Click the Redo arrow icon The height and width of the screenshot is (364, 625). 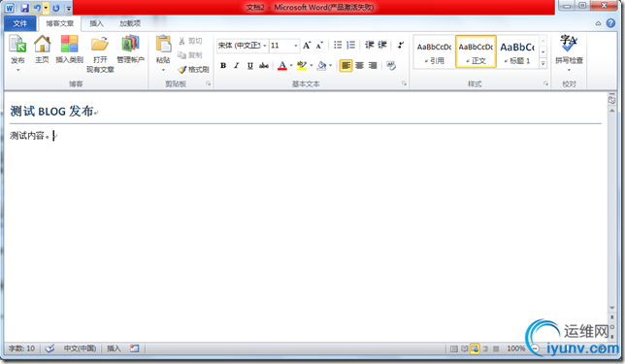click(x=56, y=8)
